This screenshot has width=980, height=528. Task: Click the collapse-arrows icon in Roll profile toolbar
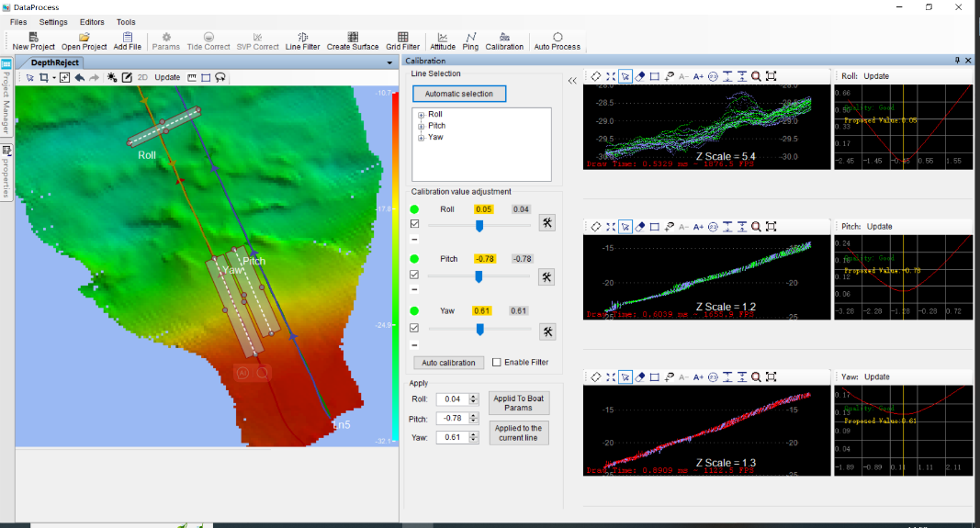click(x=611, y=76)
